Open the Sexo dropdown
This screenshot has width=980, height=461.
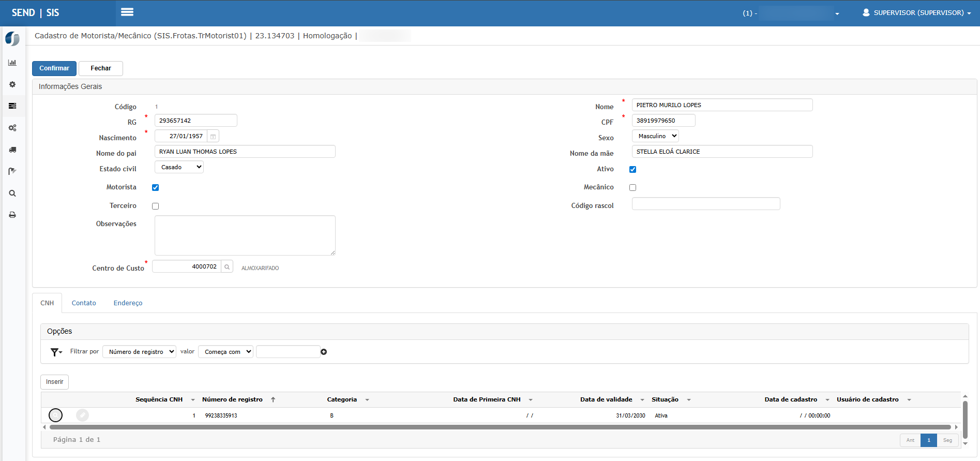coord(655,136)
